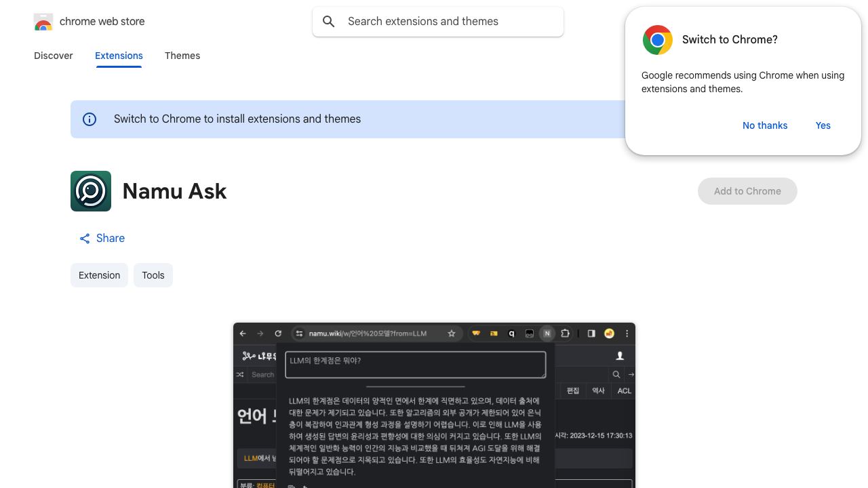Select the Tools category chip
868x488 pixels.
pyautogui.click(x=153, y=275)
